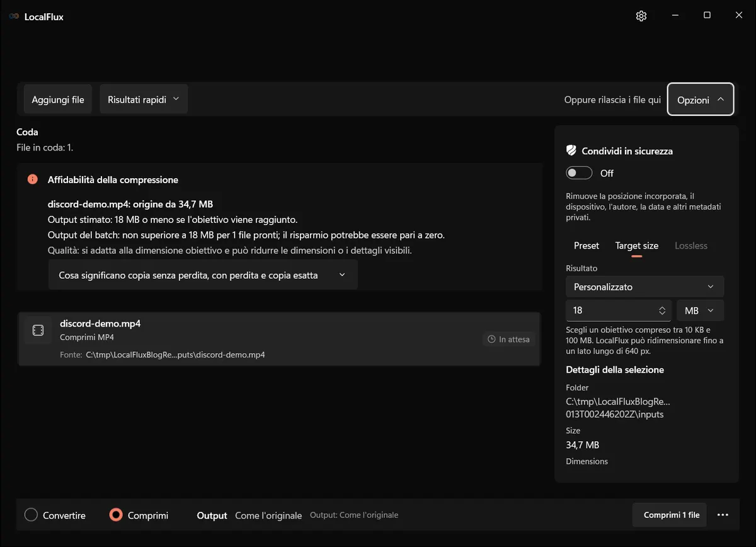Open the three-dots more options menu
Screen dimensions: 756x547
click(723, 515)
